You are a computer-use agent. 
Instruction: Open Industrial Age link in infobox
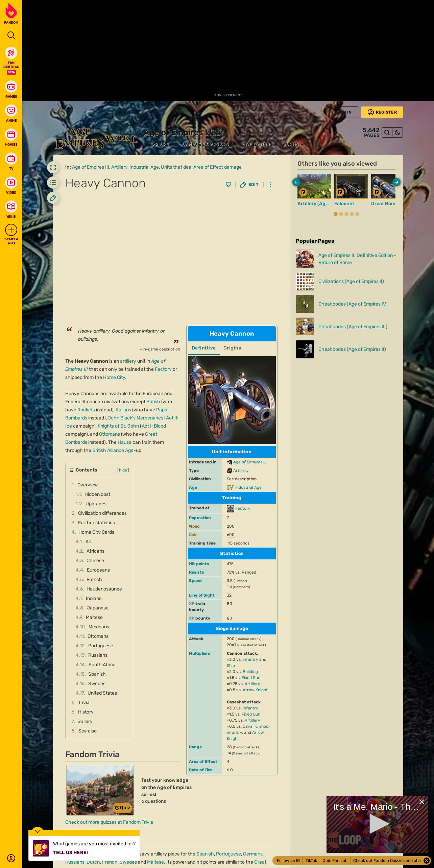pos(248,487)
